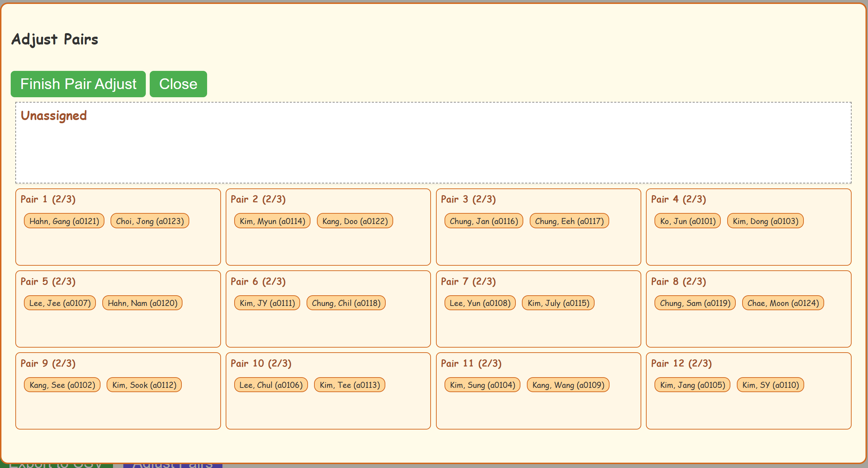Select Kim, JY (a0111) in Pair 6
This screenshot has width=868, height=468.
tap(267, 303)
